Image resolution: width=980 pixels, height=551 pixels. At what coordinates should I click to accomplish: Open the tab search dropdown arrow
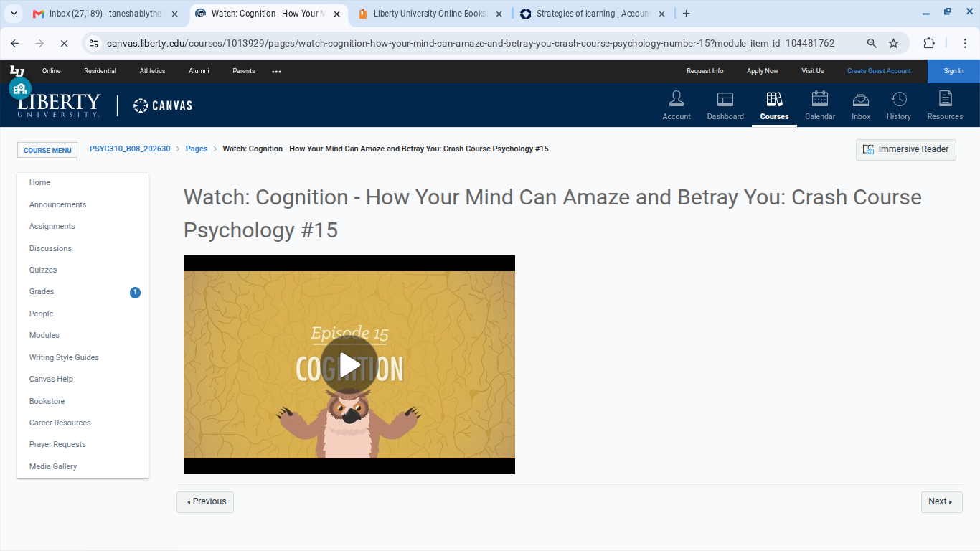coord(14,14)
